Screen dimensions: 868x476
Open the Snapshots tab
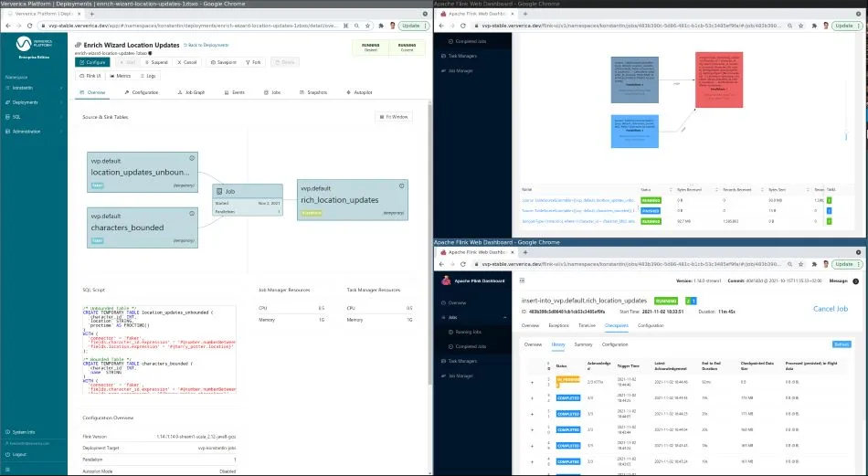pyautogui.click(x=313, y=92)
